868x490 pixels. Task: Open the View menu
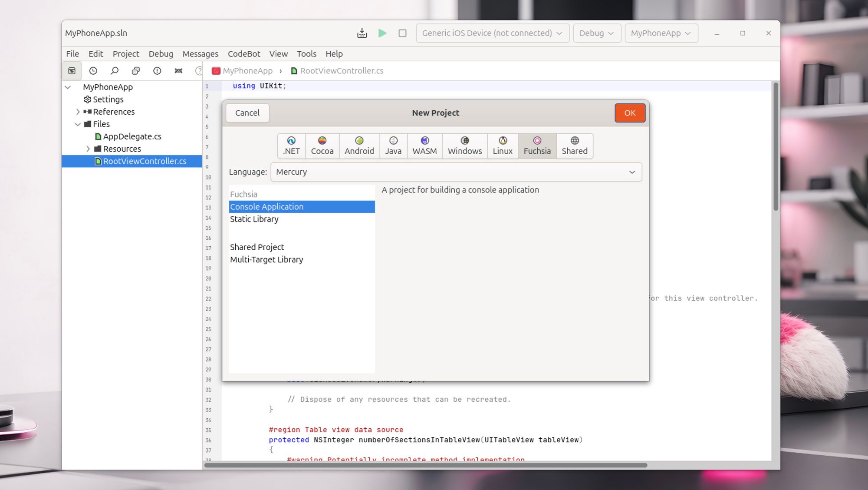pos(278,54)
